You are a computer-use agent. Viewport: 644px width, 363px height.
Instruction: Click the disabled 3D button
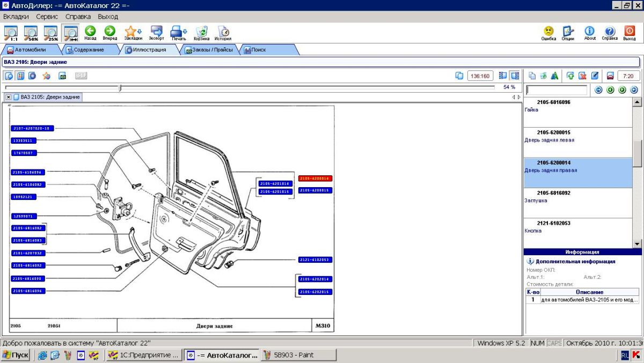[81, 76]
